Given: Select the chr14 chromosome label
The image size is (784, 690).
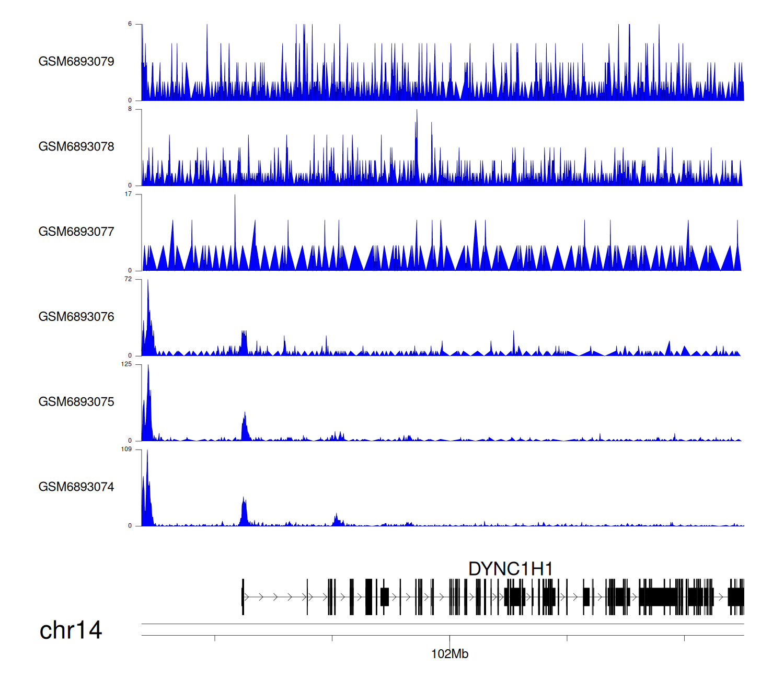Looking at the screenshot, I should pos(71,630).
